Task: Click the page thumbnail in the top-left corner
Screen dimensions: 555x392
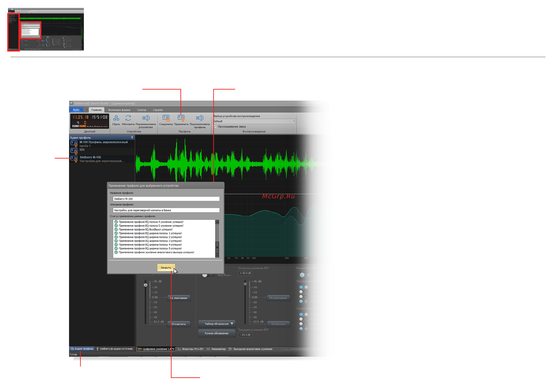Action: click(46, 29)
